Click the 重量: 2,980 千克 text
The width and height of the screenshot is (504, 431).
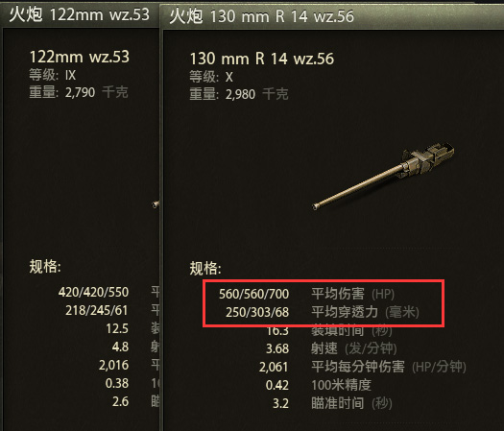tap(239, 94)
